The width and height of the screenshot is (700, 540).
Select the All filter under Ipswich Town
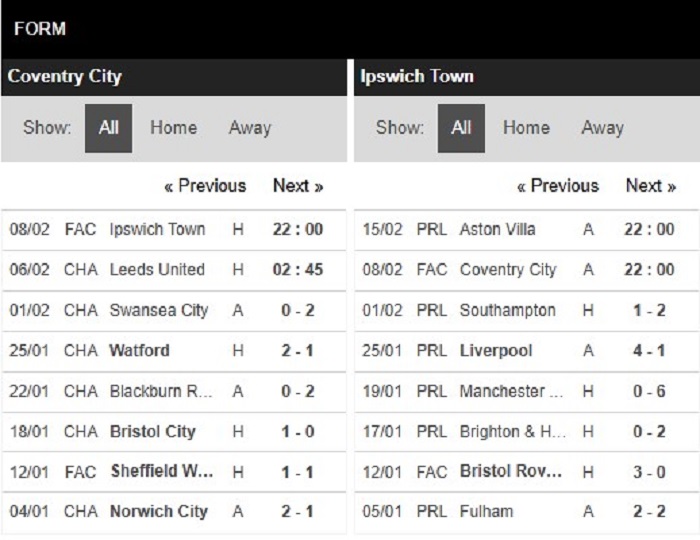pyautogui.click(x=461, y=128)
